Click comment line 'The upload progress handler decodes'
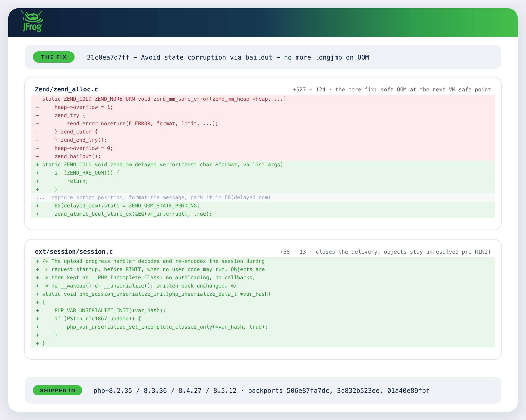526x420 pixels. coord(263,261)
